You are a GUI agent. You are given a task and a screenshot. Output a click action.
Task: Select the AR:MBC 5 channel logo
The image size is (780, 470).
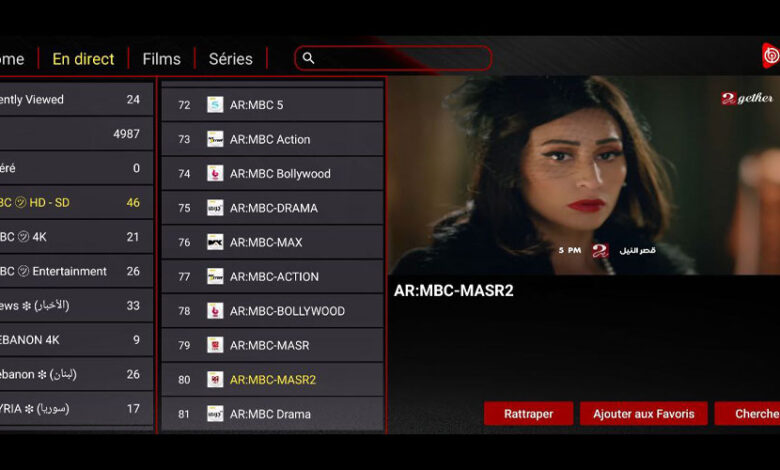point(215,105)
